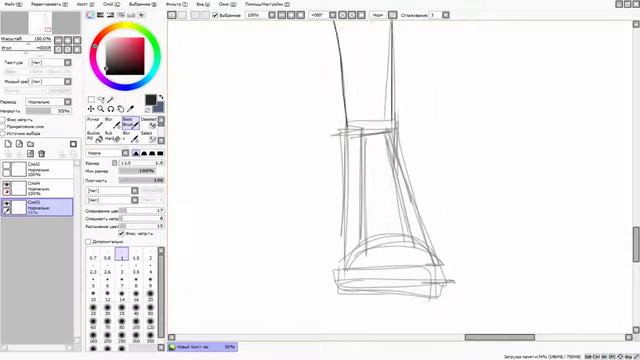Toggle Фикс. непр-ть layer checkbox

[x=3, y=120]
